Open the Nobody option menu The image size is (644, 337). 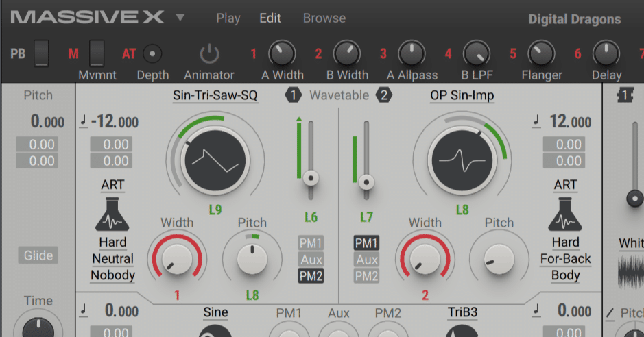112,275
